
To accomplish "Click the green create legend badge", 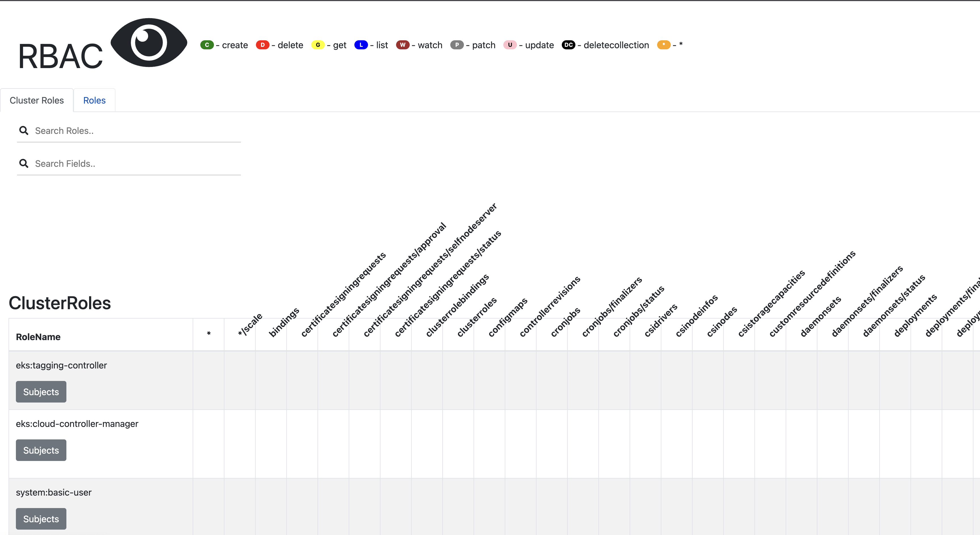I will click(207, 45).
